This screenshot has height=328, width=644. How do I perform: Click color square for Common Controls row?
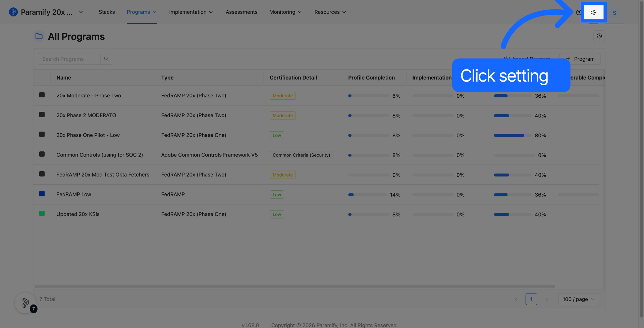[x=42, y=154]
